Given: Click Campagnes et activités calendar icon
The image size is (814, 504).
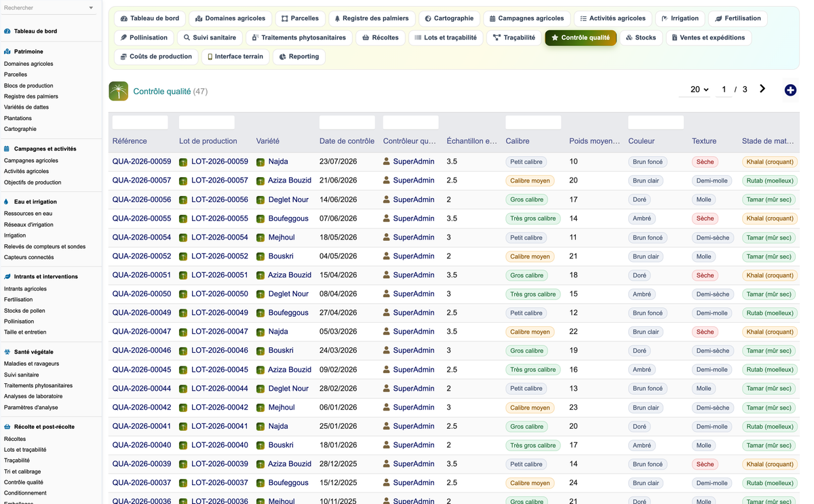Looking at the screenshot, I should tap(7, 149).
